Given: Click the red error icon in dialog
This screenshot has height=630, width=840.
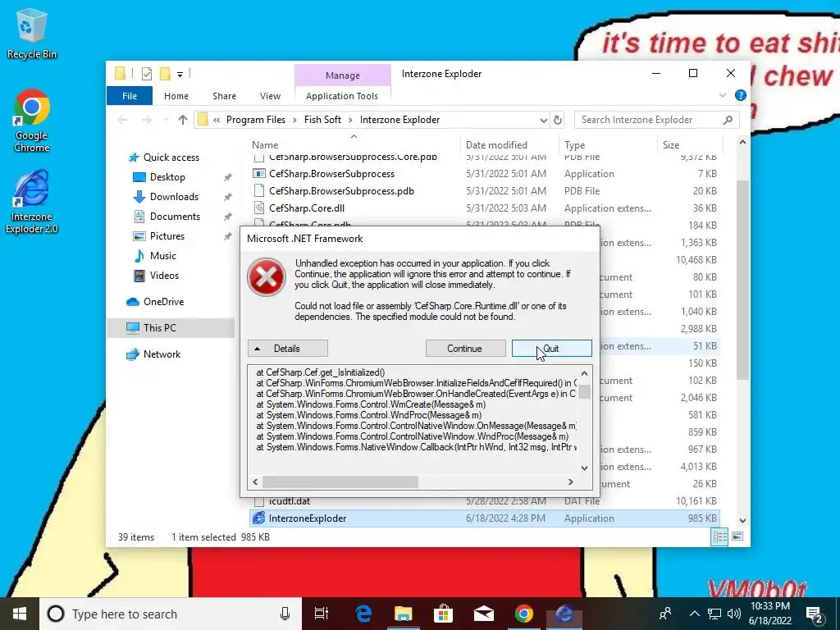Looking at the screenshot, I should (267, 277).
